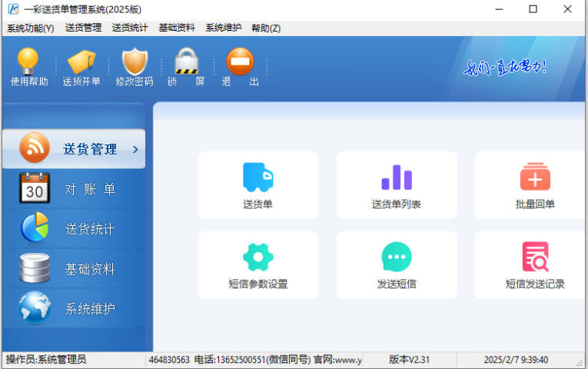Click the window resize grip at status bar corner
588x369 pixels.
click(580, 363)
